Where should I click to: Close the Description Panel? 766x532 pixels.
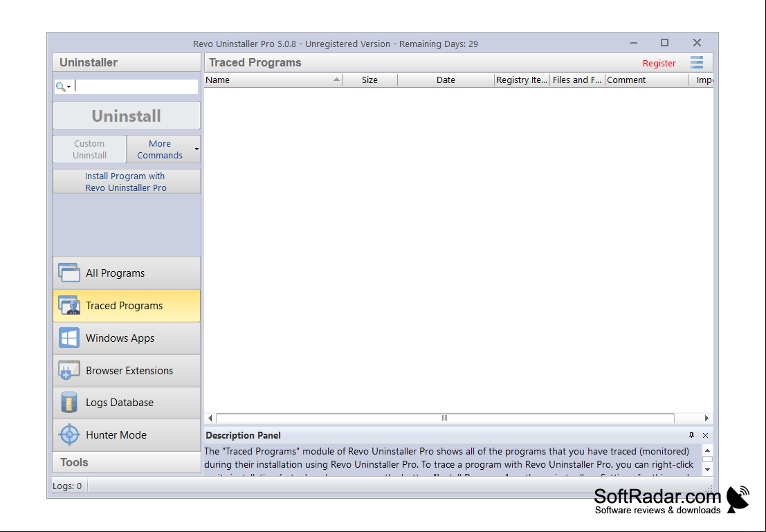[x=705, y=435]
